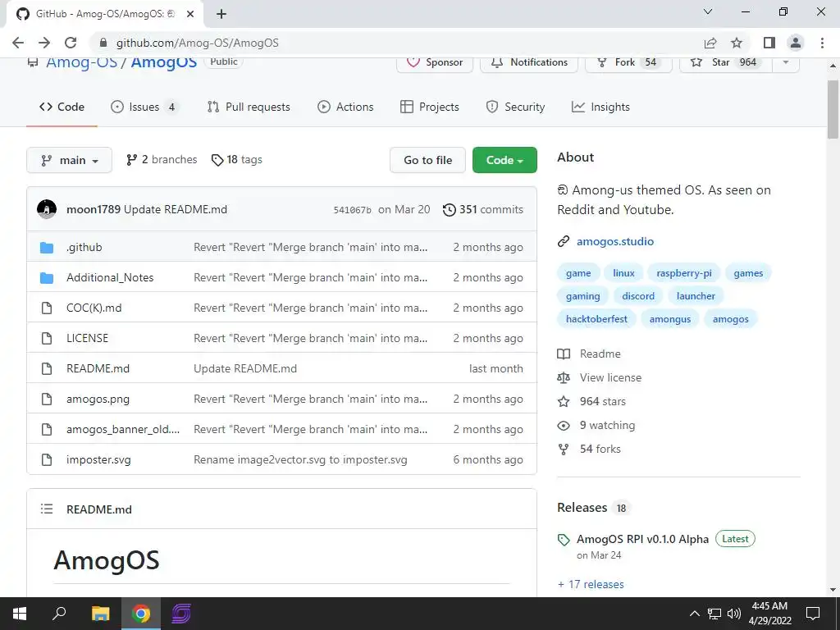This screenshot has width=840, height=630.
Task: Click the release tag icon for AmogOS RPI
Action: click(563, 540)
